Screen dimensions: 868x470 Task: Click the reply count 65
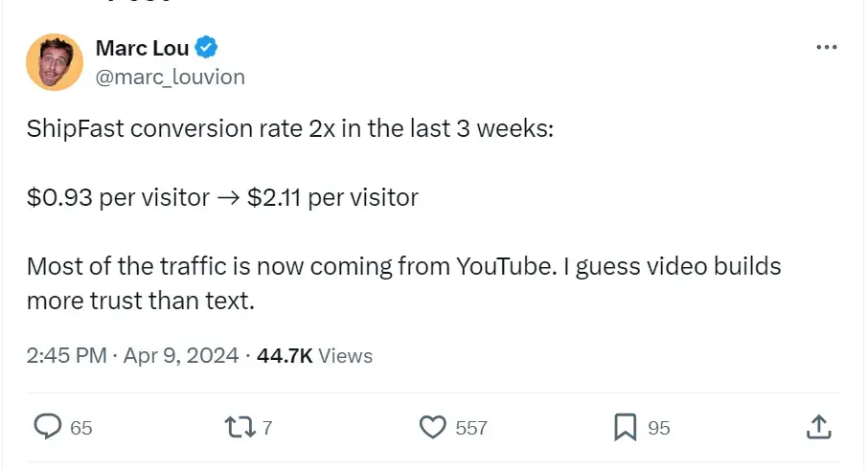[81, 428]
